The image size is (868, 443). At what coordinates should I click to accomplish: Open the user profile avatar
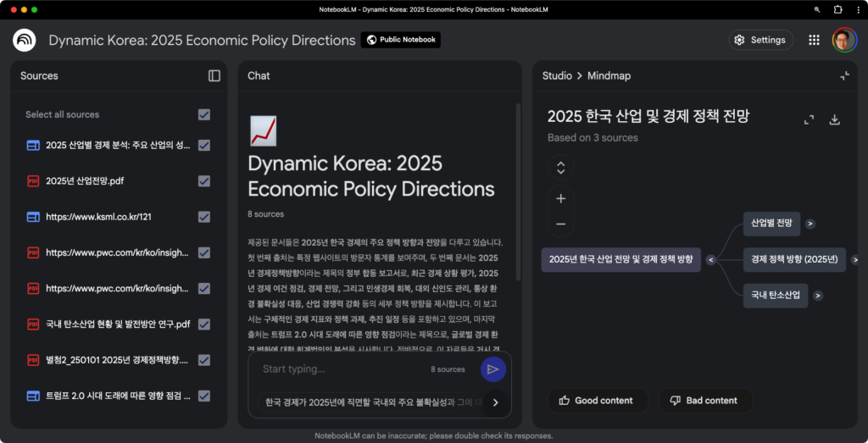click(844, 40)
